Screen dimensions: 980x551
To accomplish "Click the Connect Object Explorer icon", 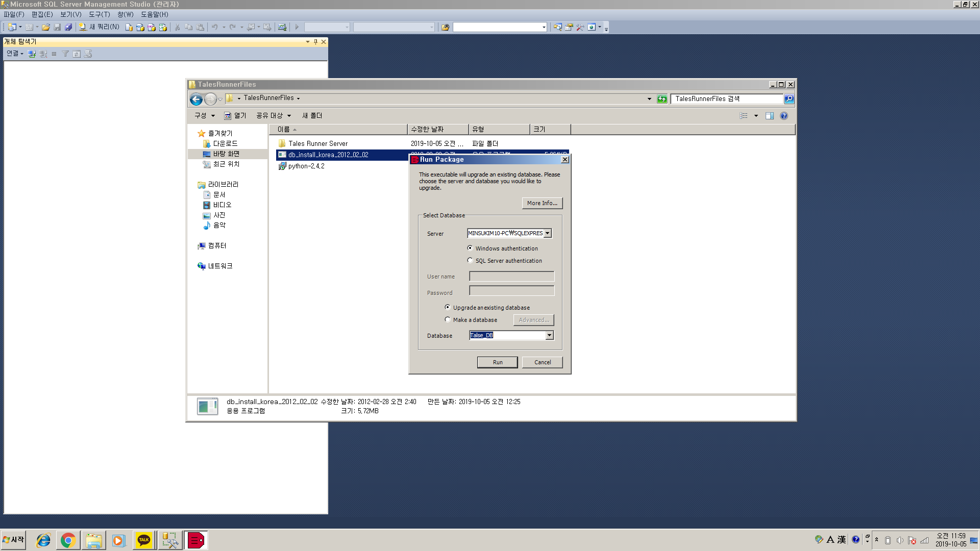I will pyautogui.click(x=32, y=54).
